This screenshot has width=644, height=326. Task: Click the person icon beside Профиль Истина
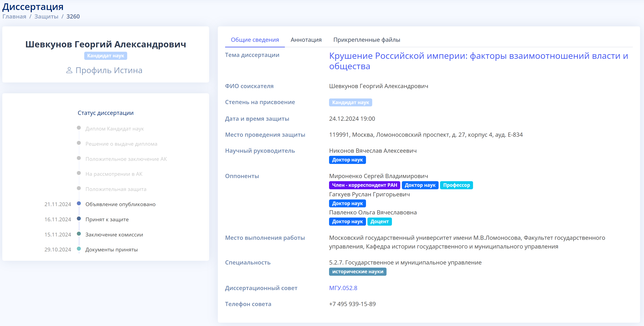(69, 70)
